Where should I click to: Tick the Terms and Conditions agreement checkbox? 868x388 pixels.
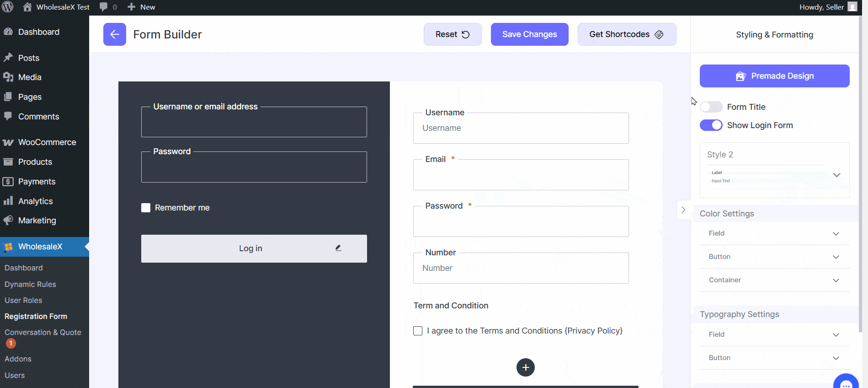point(418,331)
